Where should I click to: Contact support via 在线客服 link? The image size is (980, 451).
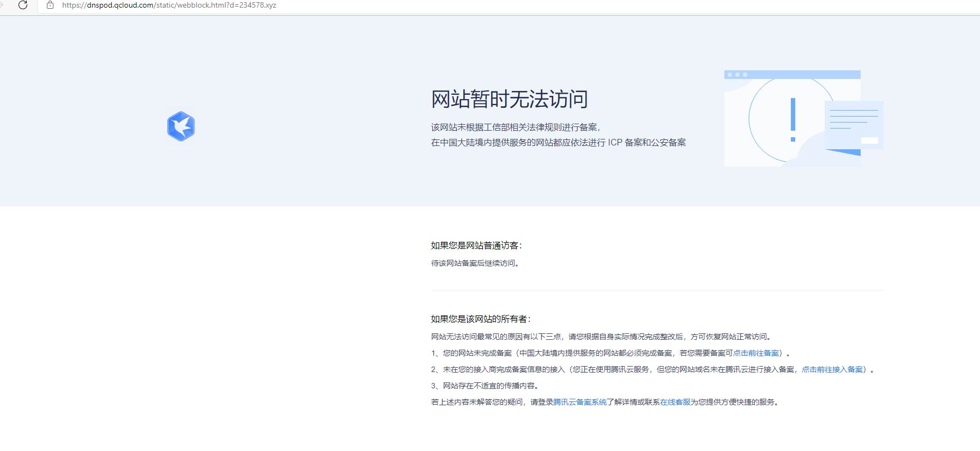[x=675, y=403]
